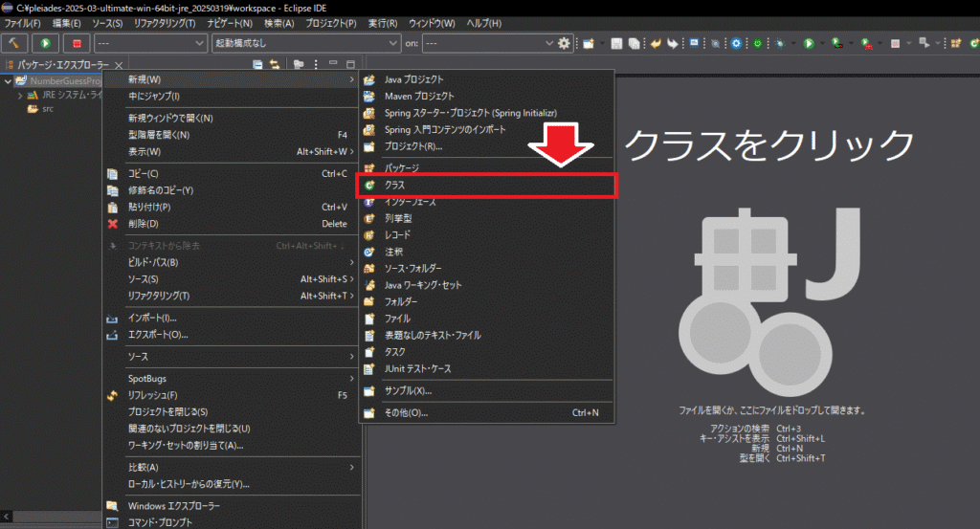Select Windows エクスプローラー context menu entry
Viewport: 980px width, 529px height.
coord(231,506)
